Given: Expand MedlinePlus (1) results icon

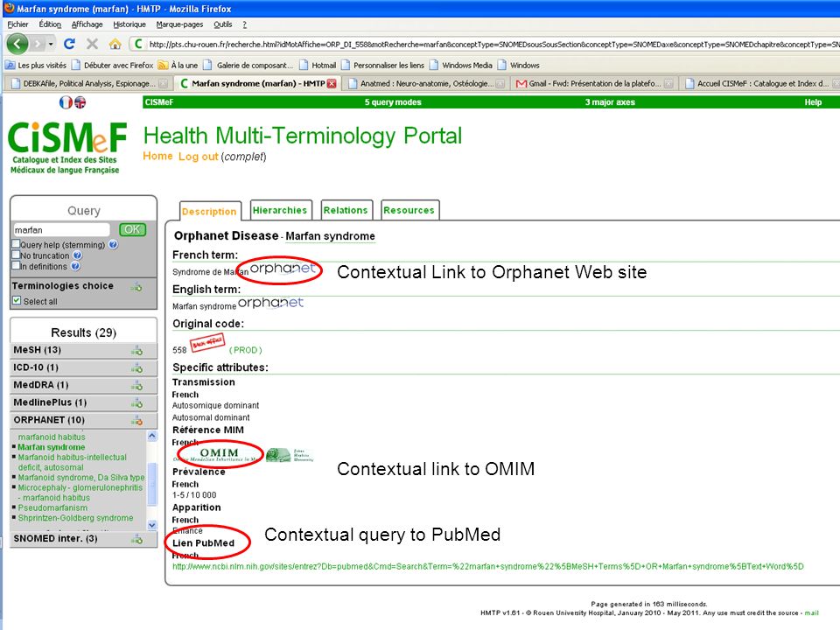Looking at the screenshot, I should point(136,402).
